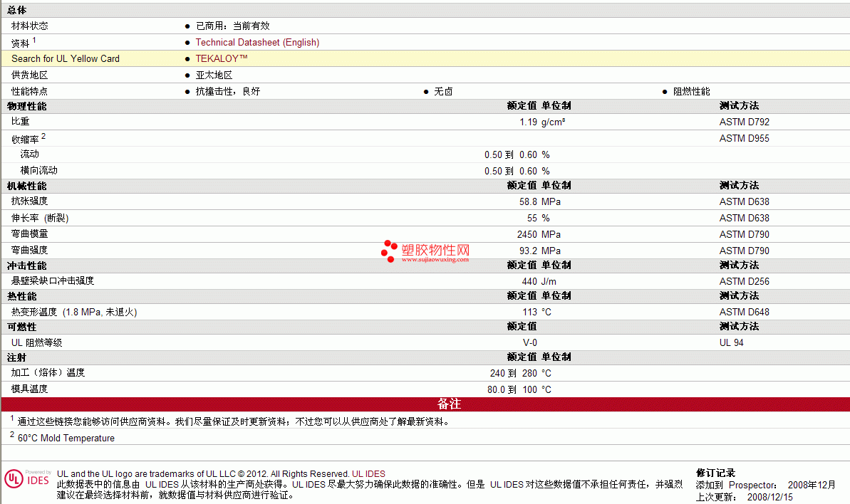This screenshot has height=504, width=850.
Task: Click the 93.2 flexural strength value
Action: click(x=528, y=251)
